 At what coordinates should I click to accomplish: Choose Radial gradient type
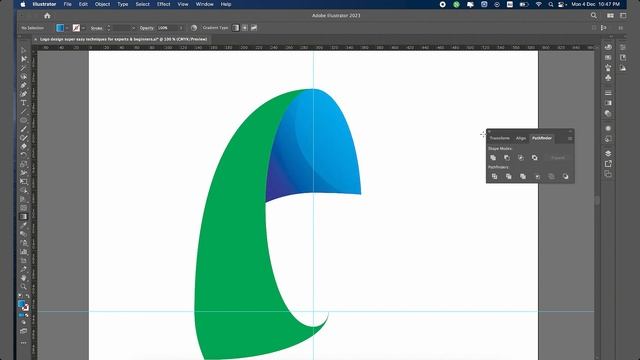coord(244,28)
